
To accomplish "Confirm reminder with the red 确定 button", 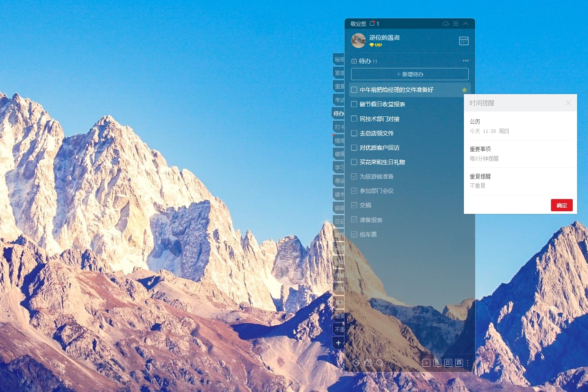I will [x=562, y=205].
